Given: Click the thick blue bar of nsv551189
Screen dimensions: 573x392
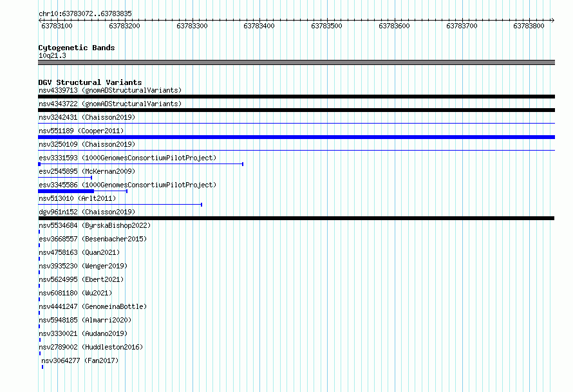Looking at the screenshot, I should tap(296, 137).
